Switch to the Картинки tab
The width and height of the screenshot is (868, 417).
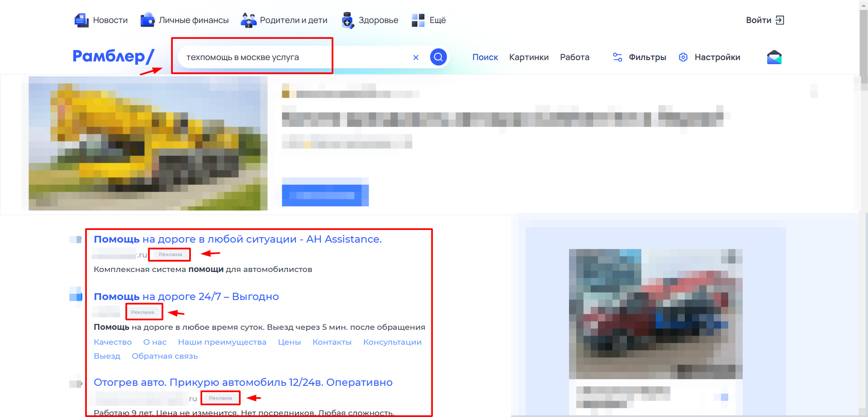coord(529,57)
